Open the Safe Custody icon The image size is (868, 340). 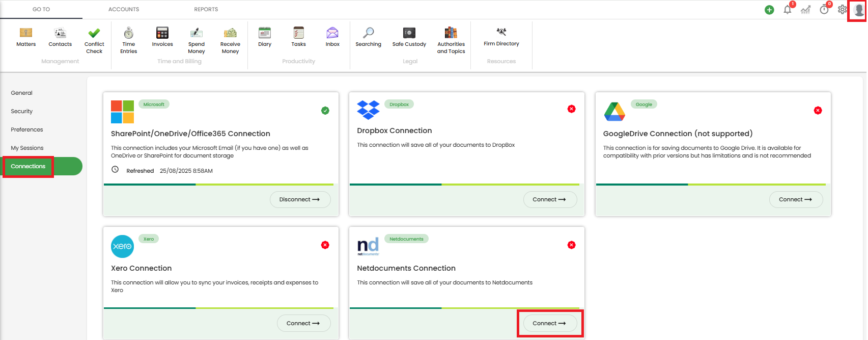coord(409,33)
